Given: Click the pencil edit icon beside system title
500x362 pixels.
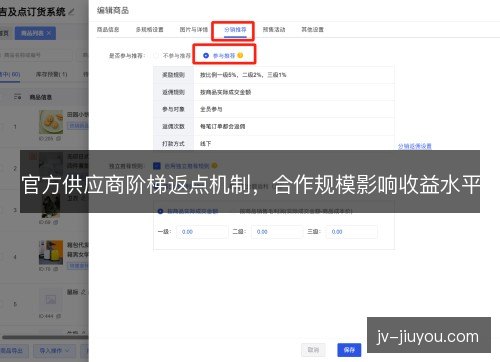Looking at the screenshot, I should (71, 12).
